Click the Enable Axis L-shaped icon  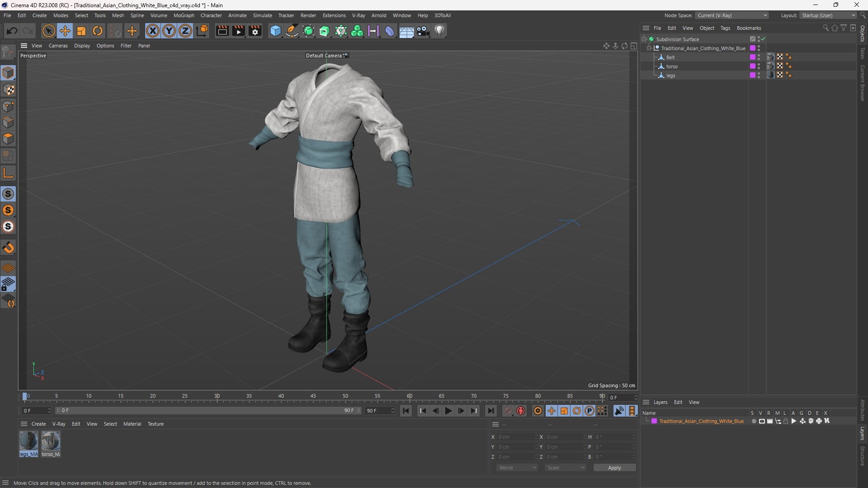8,173
